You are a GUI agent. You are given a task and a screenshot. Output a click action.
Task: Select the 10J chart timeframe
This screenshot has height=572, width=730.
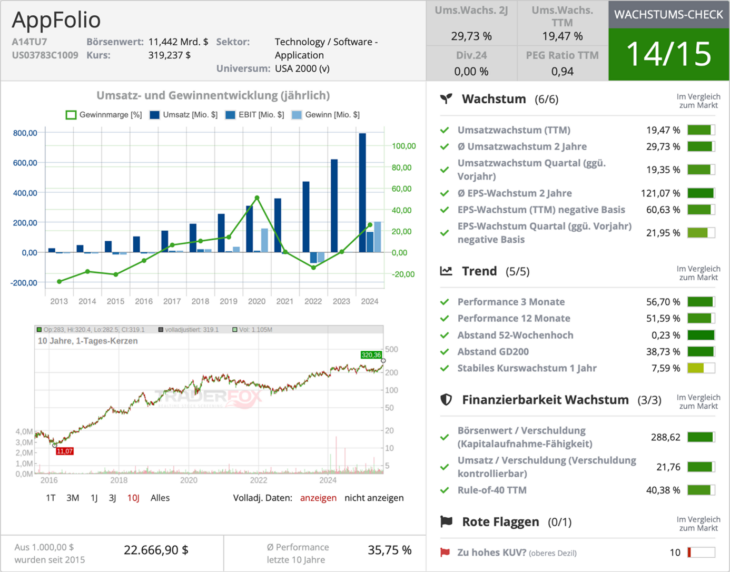tap(133, 498)
